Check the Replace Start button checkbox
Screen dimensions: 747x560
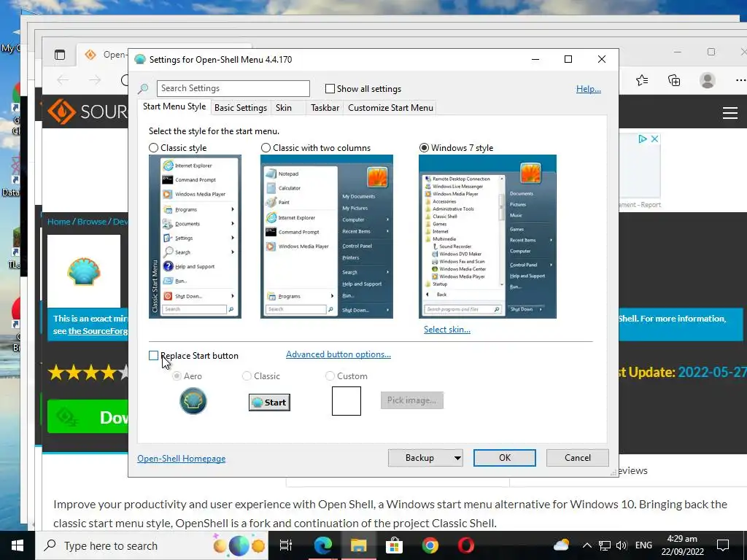pos(153,356)
